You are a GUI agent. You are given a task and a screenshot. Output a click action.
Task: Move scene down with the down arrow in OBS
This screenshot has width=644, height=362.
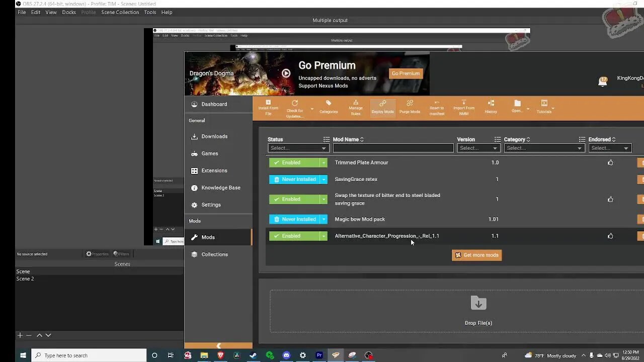click(x=48, y=335)
